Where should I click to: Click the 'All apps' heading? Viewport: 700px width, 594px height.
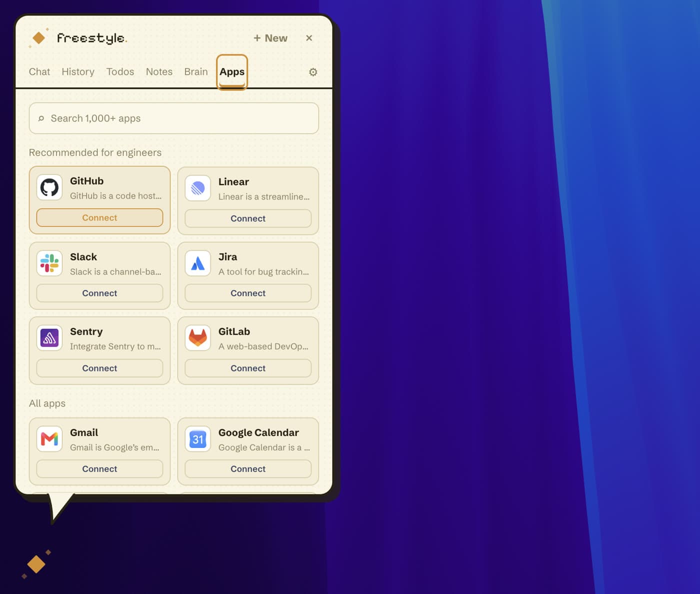click(x=47, y=403)
